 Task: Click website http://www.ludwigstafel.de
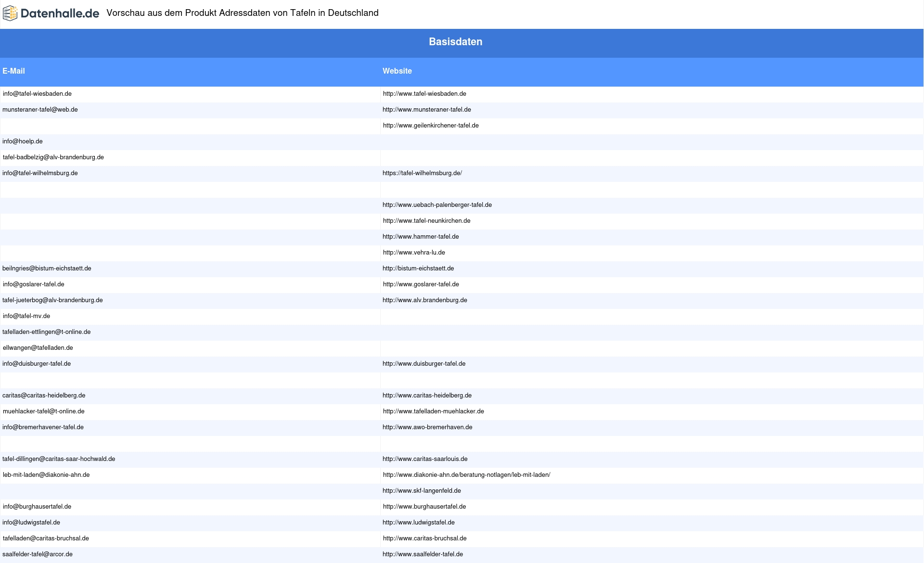[419, 523]
